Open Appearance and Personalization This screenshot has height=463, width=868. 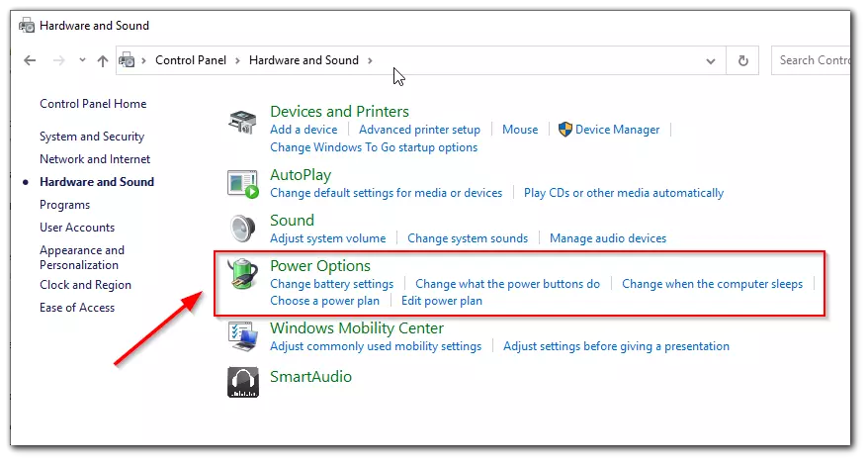(82, 257)
